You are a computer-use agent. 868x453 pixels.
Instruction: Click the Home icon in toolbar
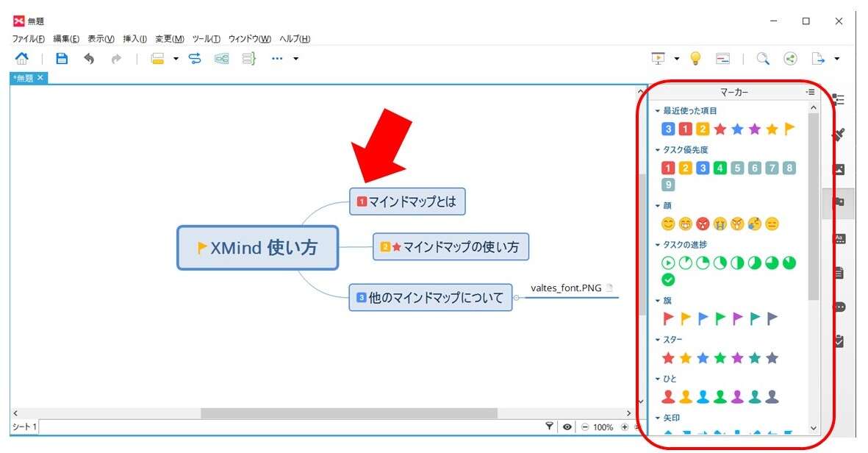22,59
